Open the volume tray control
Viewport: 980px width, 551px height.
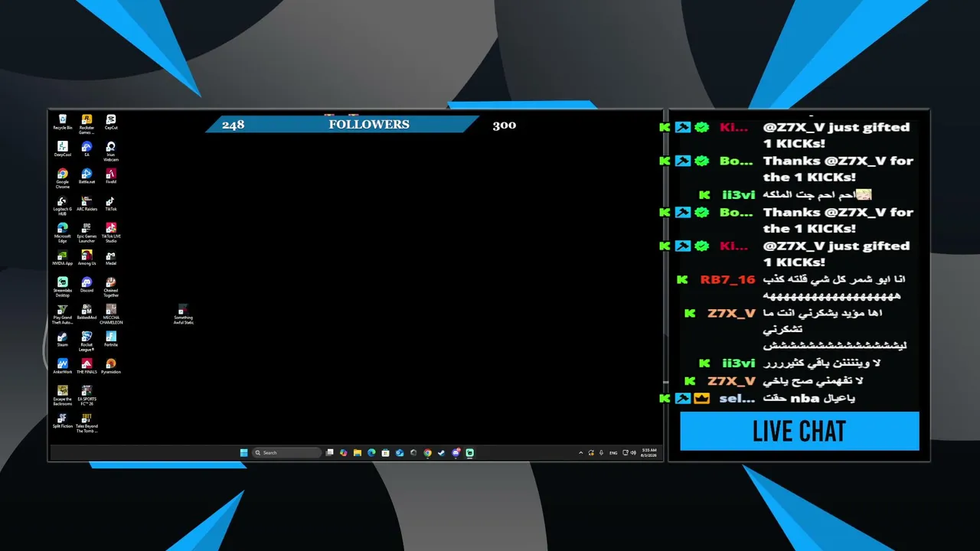point(633,453)
